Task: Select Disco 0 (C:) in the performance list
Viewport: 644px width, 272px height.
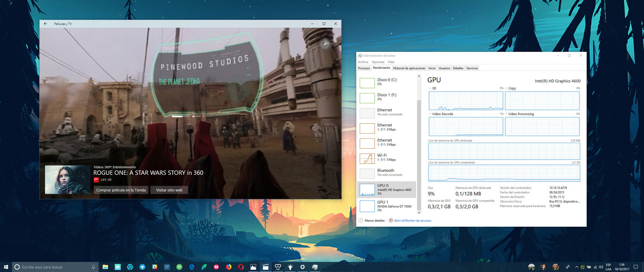Action: 387,83
